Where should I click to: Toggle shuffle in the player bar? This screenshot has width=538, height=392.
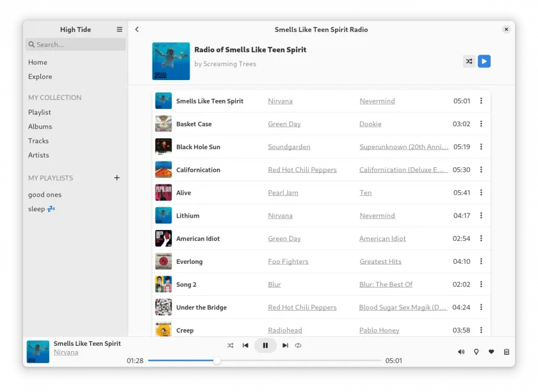pos(230,345)
